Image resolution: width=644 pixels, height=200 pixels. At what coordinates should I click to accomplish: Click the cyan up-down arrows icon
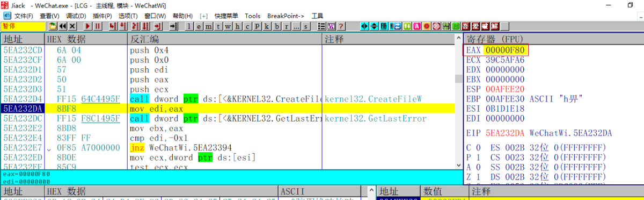coord(374,26)
